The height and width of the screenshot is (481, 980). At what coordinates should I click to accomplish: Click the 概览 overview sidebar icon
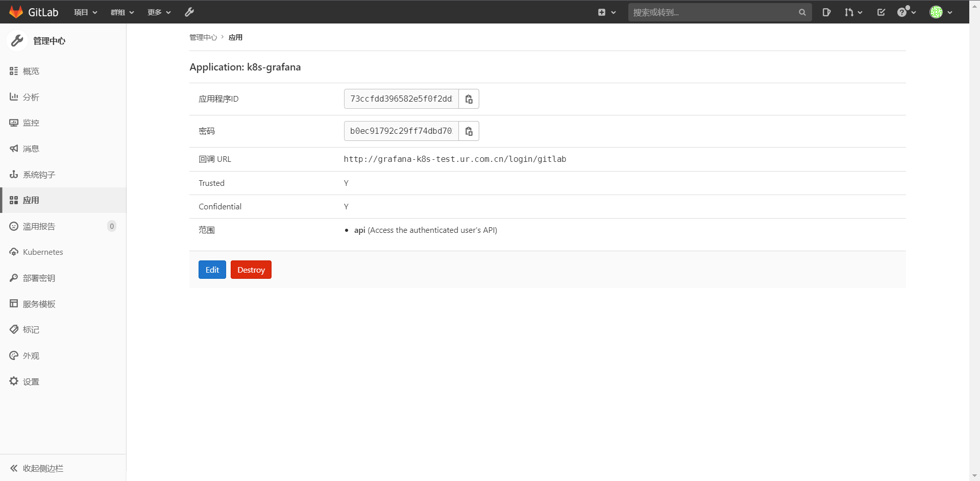tap(14, 71)
